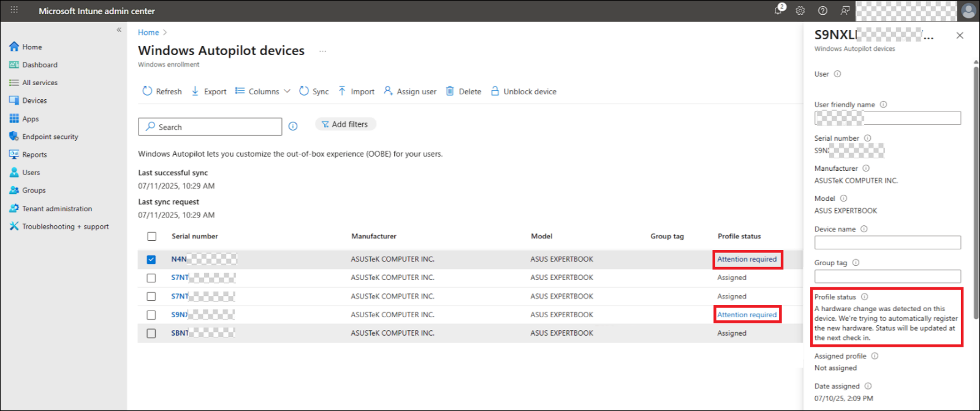Sort by Model column header
This screenshot has height=411, width=980.
[x=542, y=236]
